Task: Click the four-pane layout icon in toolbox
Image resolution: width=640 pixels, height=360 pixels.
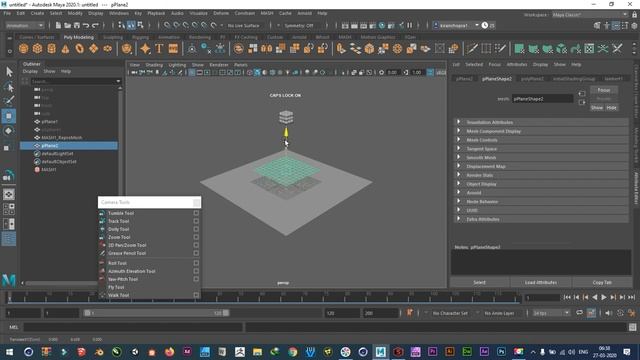Action: pos(9,209)
